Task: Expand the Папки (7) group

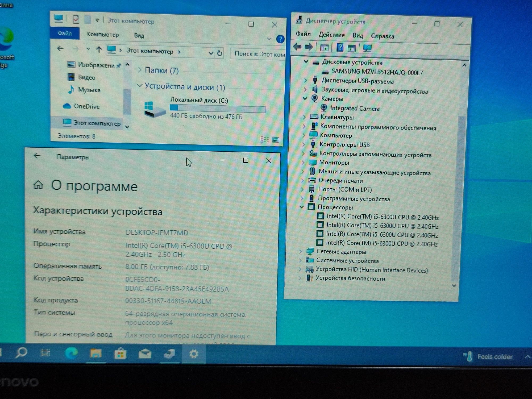Action: 140,70
